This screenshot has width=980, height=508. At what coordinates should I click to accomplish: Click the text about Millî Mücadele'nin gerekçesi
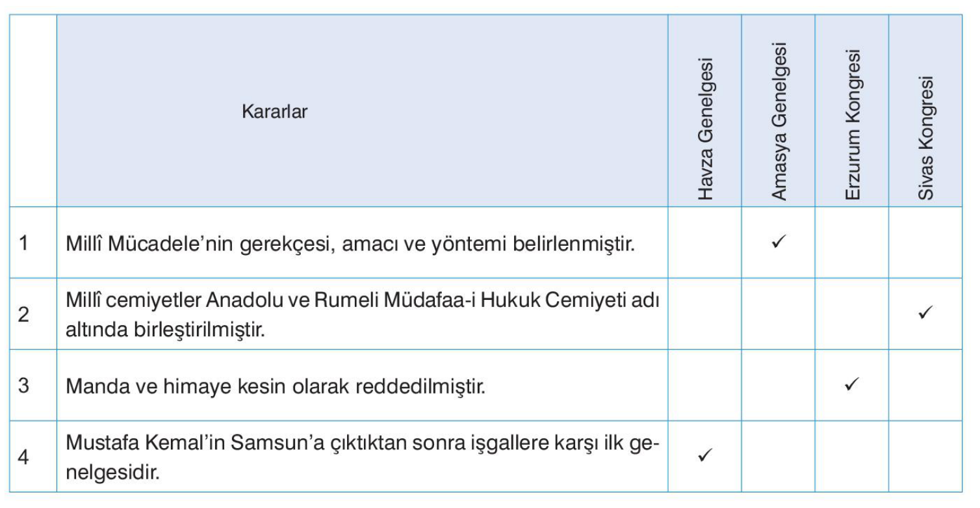pyautogui.click(x=350, y=244)
